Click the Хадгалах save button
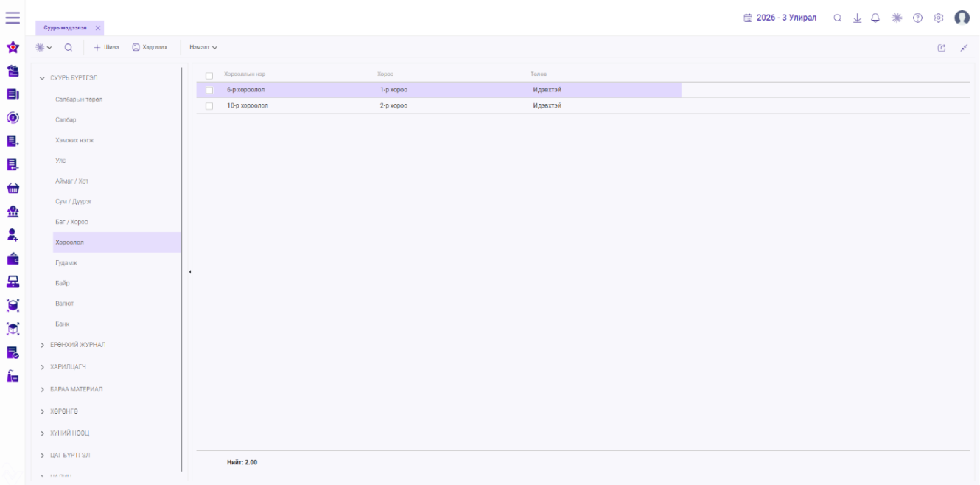The height and width of the screenshot is (485, 980). (x=150, y=47)
